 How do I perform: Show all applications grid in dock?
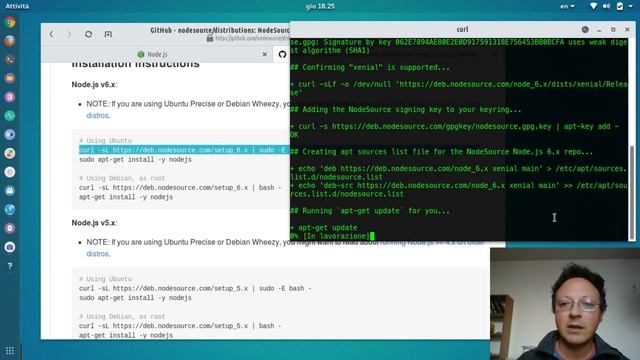click(x=10, y=351)
